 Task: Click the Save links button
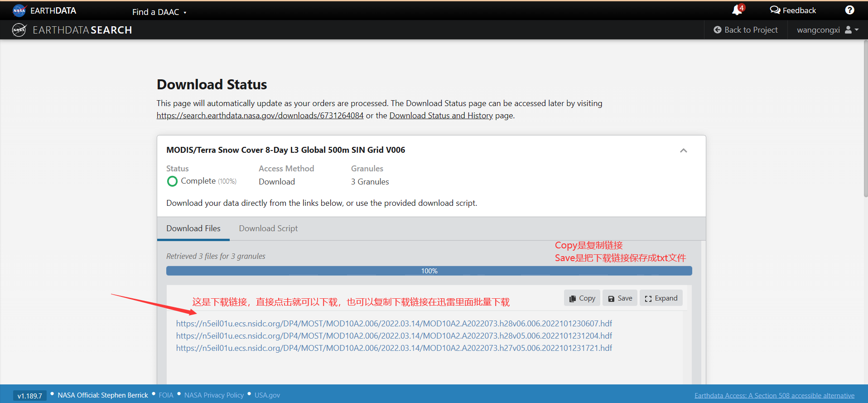tap(620, 298)
